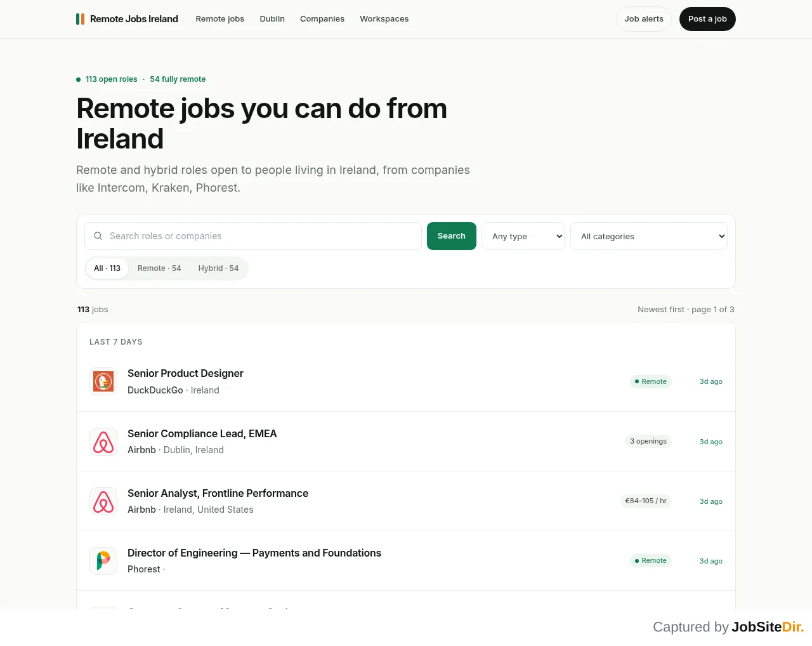Click the Airbnb · Dublin, Ireland text

click(176, 450)
